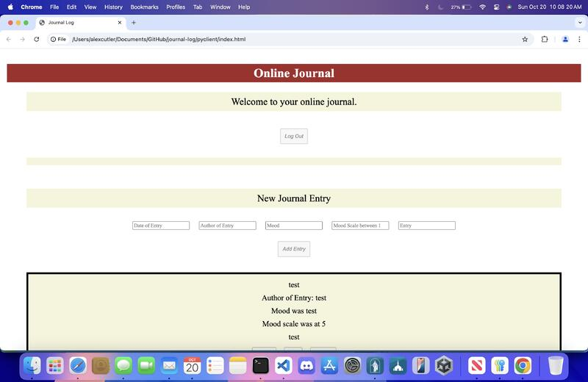Click 'Author of Entry: test' line
The height and width of the screenshot is (382, 588).
[x=294, y=298]
